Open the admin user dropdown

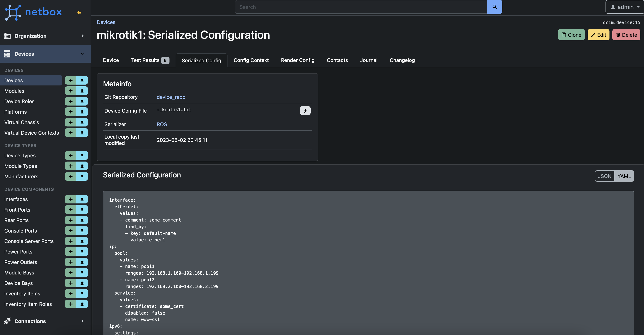tap(625, 7)
